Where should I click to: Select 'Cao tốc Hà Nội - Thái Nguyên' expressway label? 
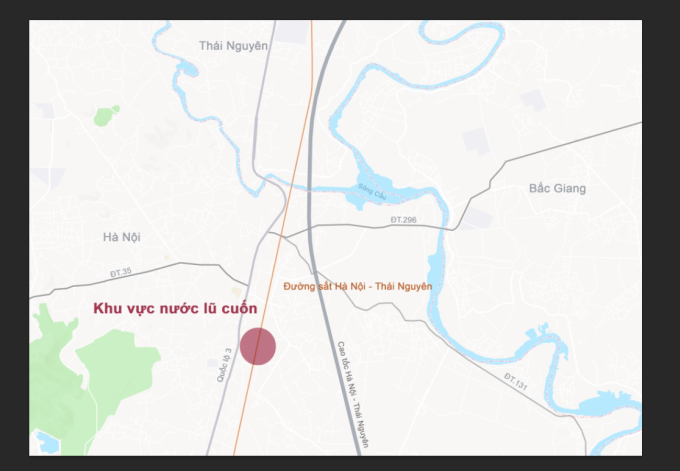(353, 394)
